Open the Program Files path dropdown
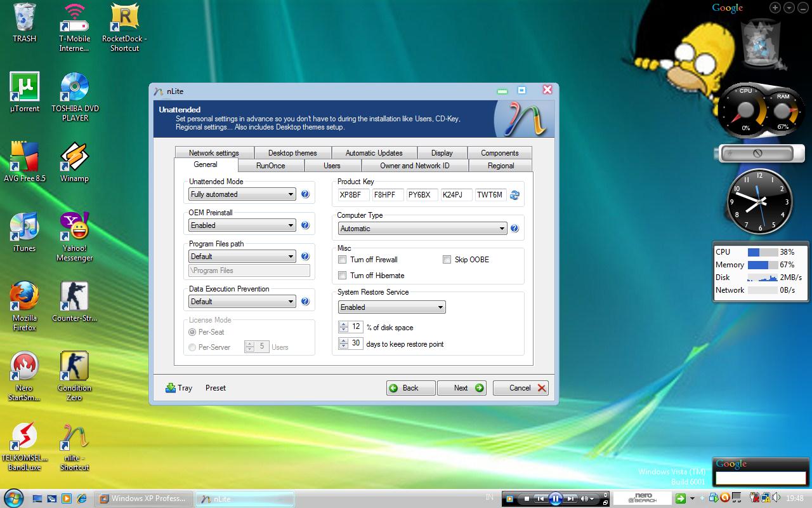The image size is (812, 508). [242, 257]
